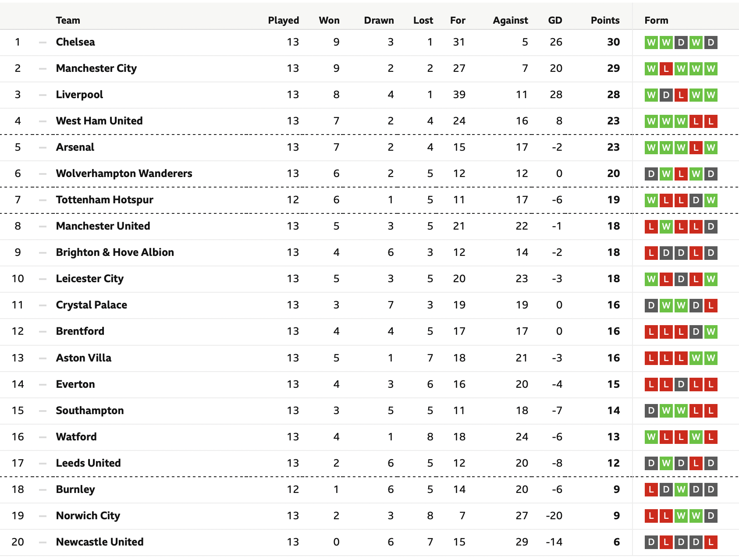Click Everton's grey D form badge

pos(681,385)
